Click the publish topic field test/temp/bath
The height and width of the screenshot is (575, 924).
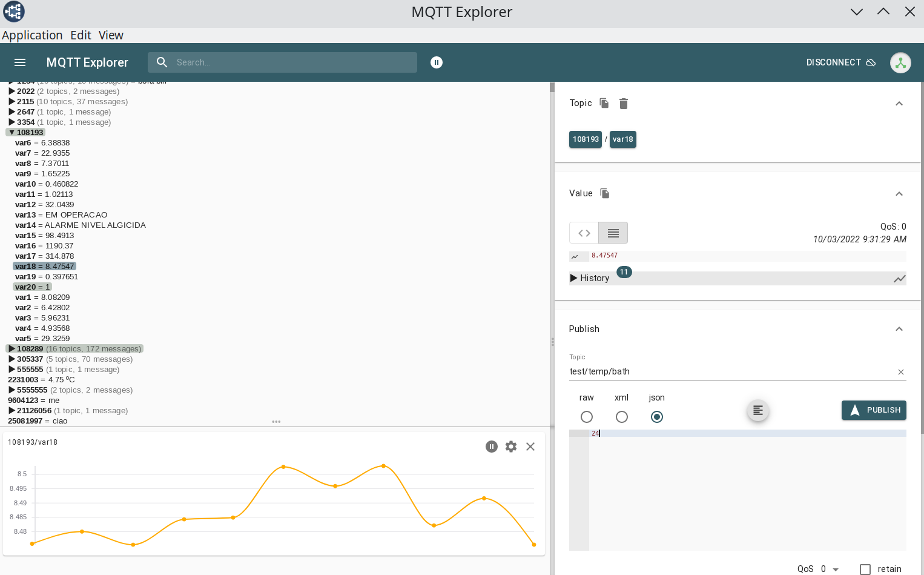pos(731,372)
